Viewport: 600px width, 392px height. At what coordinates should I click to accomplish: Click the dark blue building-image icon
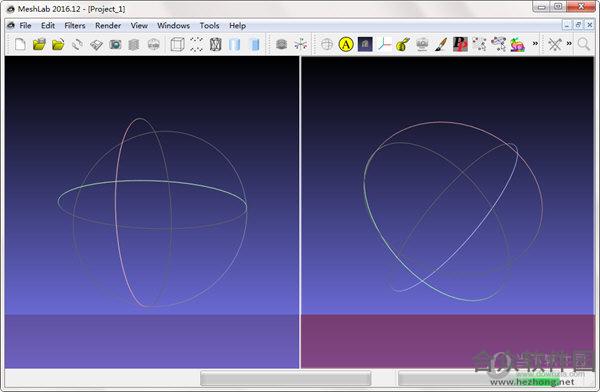coord(365,44)
